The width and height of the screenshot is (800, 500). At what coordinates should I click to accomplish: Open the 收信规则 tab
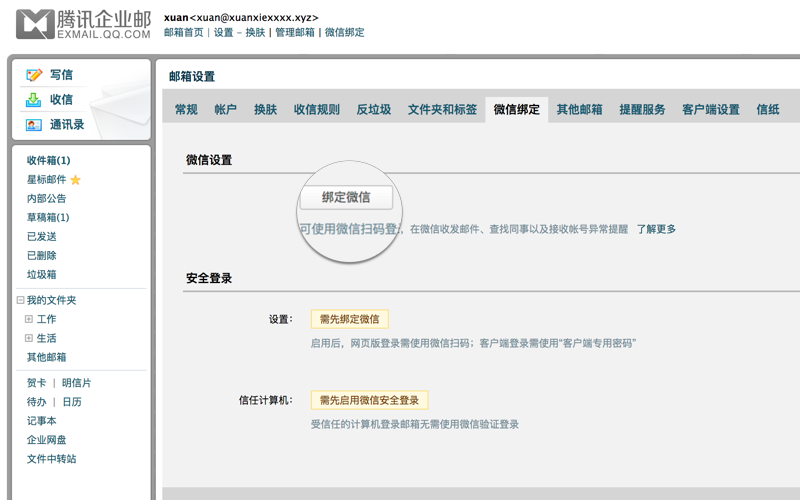316,110
